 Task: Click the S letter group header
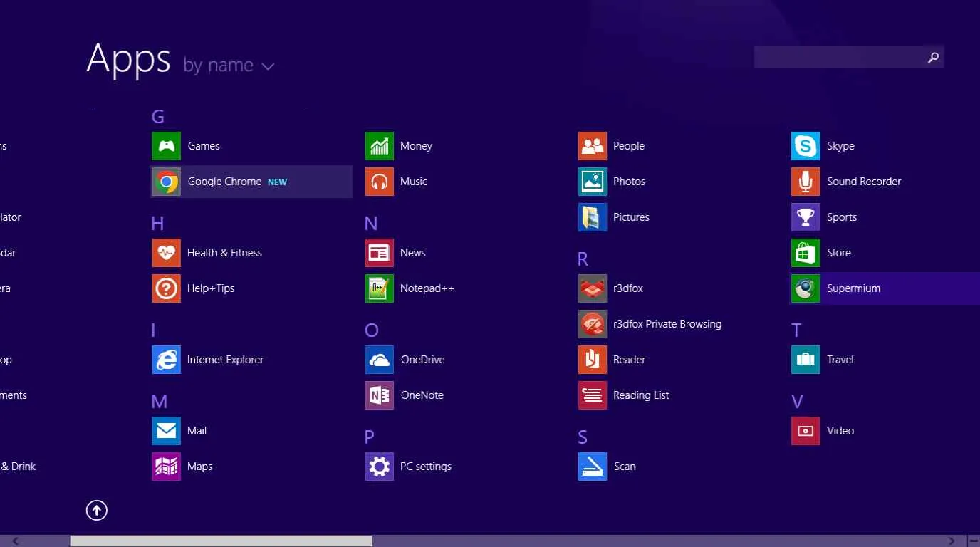point(583,437)
